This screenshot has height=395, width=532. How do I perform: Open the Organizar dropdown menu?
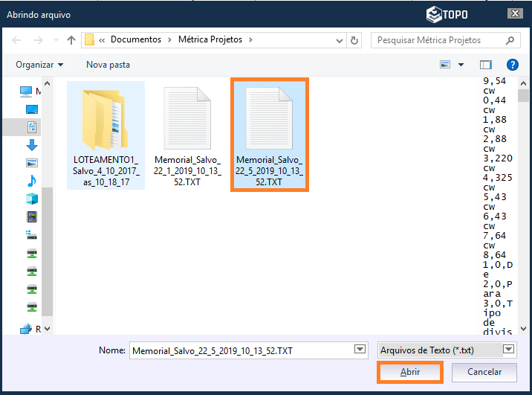click(39, 65)
